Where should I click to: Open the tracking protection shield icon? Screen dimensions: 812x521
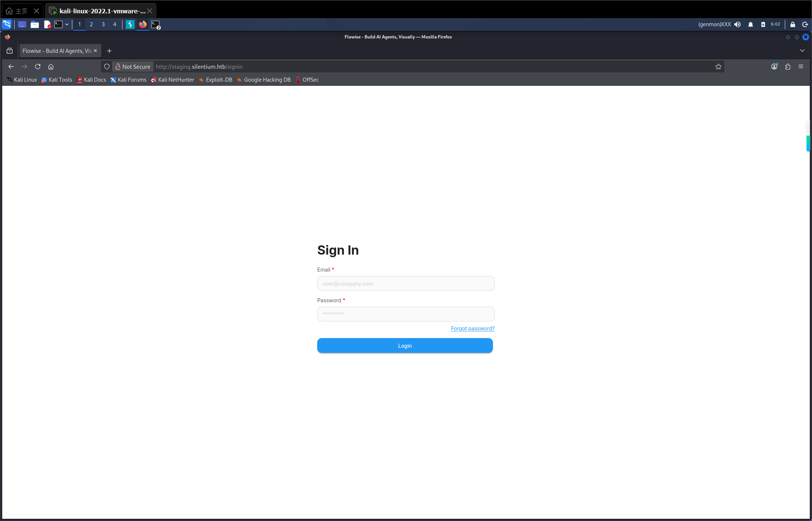pyautogui.click(x=107, y=67)
